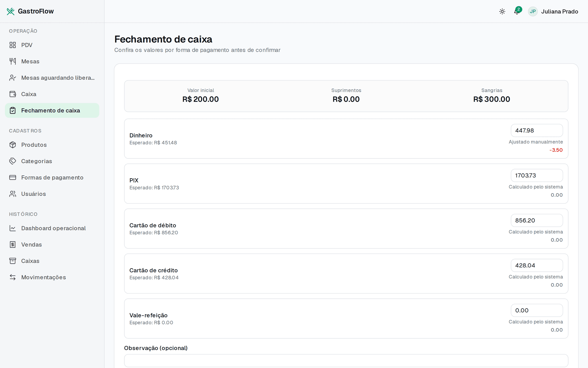
Task: Click the Vendas receipt icon
Action: pos(13,245)
